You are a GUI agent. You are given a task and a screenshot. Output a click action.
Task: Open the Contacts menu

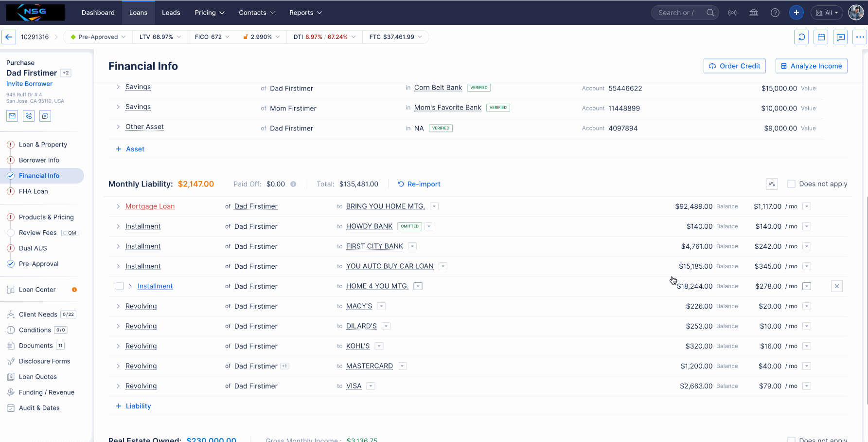point(257,13)
